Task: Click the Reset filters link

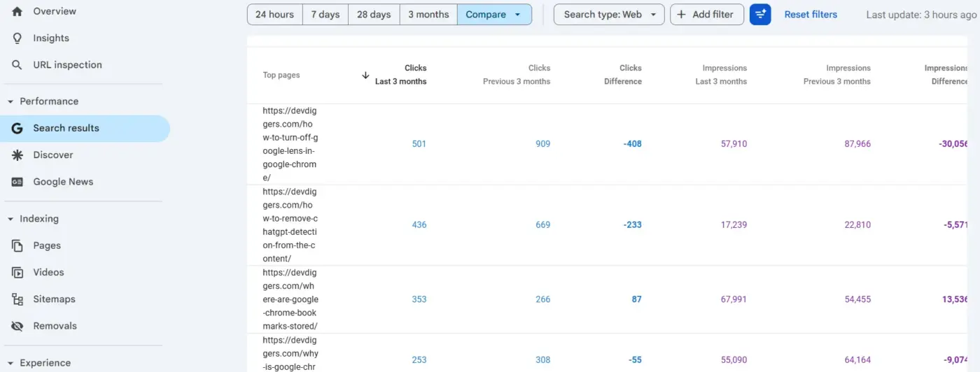Action: tap(811, 14)
